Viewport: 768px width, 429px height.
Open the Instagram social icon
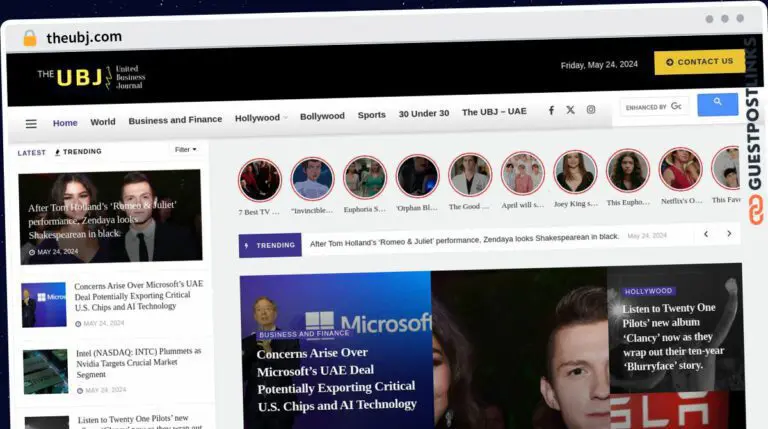591,110
